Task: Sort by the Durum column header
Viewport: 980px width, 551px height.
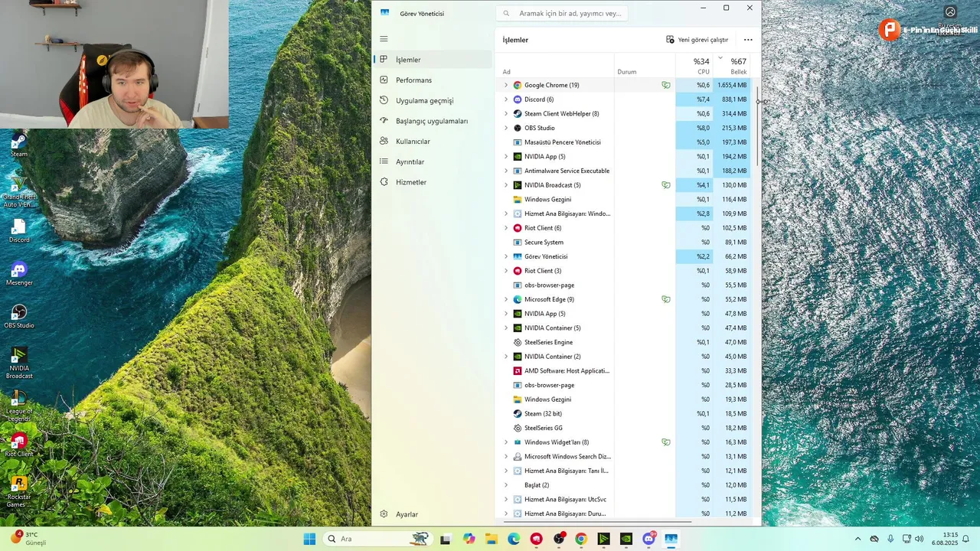Action: point(645,65)
